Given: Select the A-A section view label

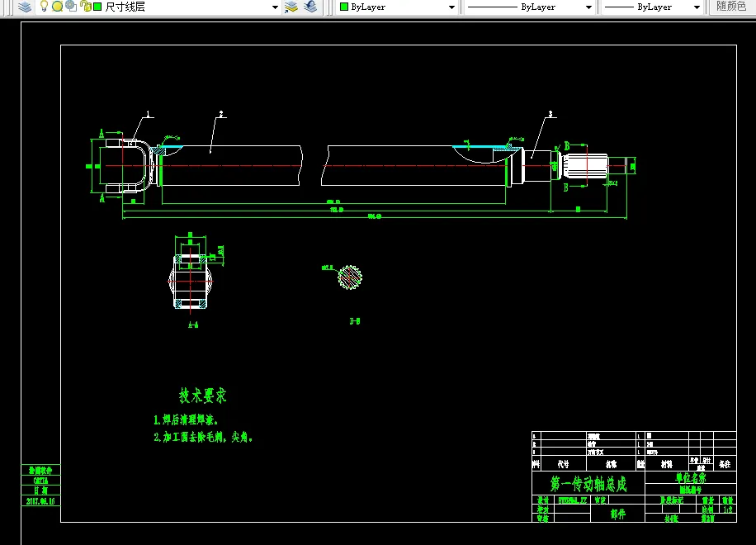Looking at the screenshot, I should click(193, 325).
